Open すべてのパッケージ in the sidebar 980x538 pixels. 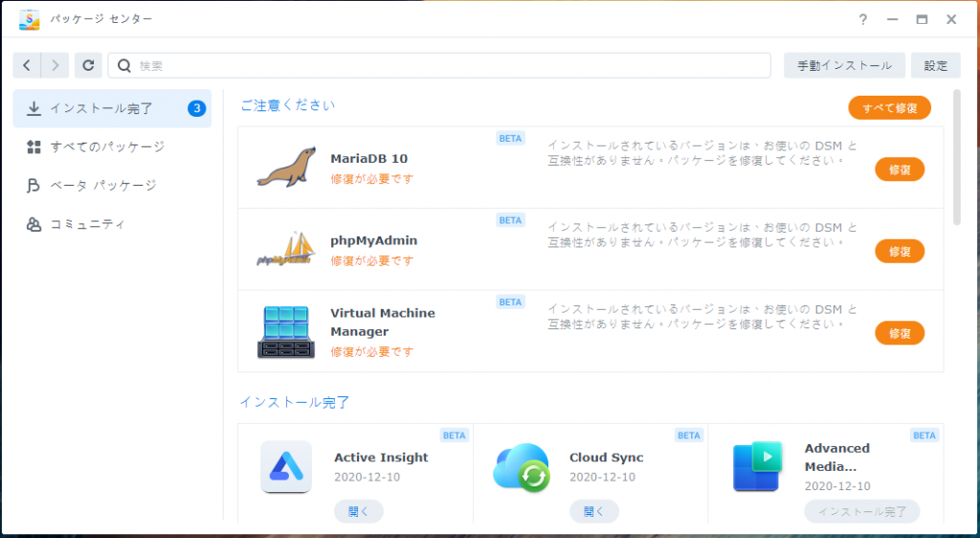113,146
